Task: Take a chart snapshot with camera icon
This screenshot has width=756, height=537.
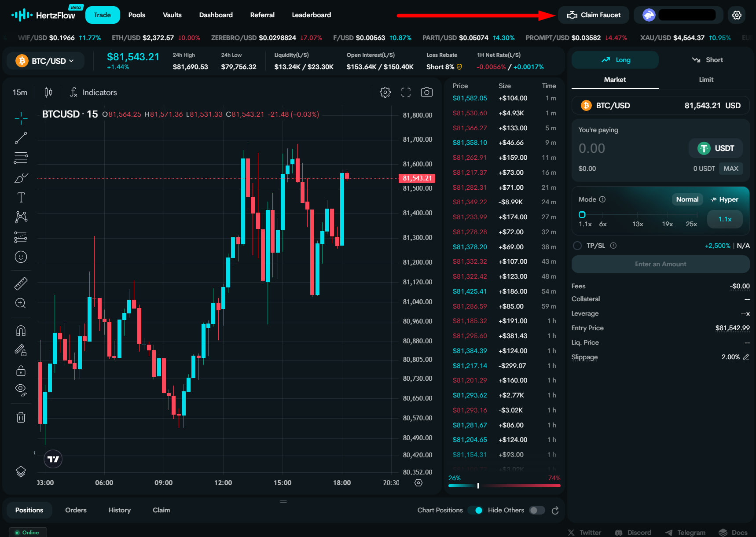Action: tap(426, 92)
